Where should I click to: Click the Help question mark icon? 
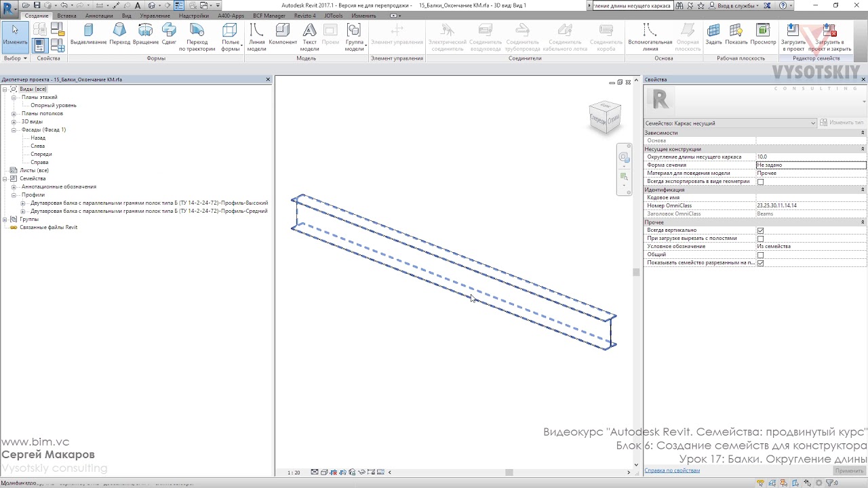click(x=783, y=5)
